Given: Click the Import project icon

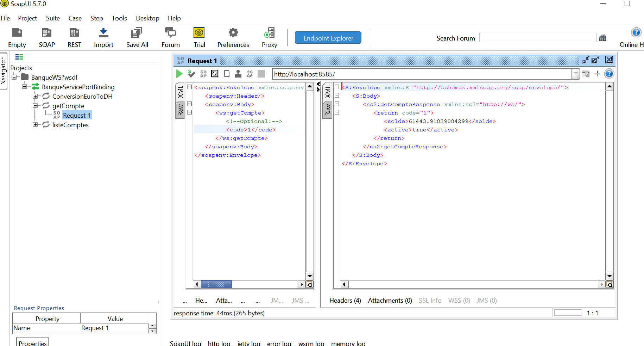Looking at the screenshot, I should click(103, 34).
